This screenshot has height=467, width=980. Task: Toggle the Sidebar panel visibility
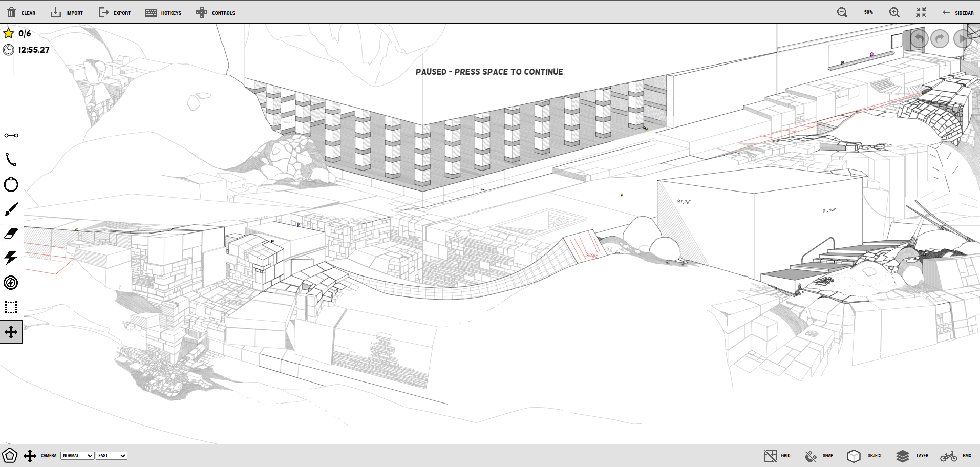click(x=957, y=13)
